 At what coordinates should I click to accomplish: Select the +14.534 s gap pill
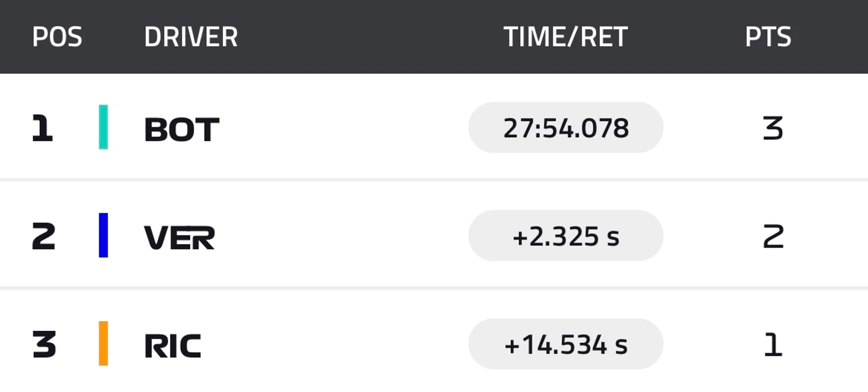pos(565,344)
